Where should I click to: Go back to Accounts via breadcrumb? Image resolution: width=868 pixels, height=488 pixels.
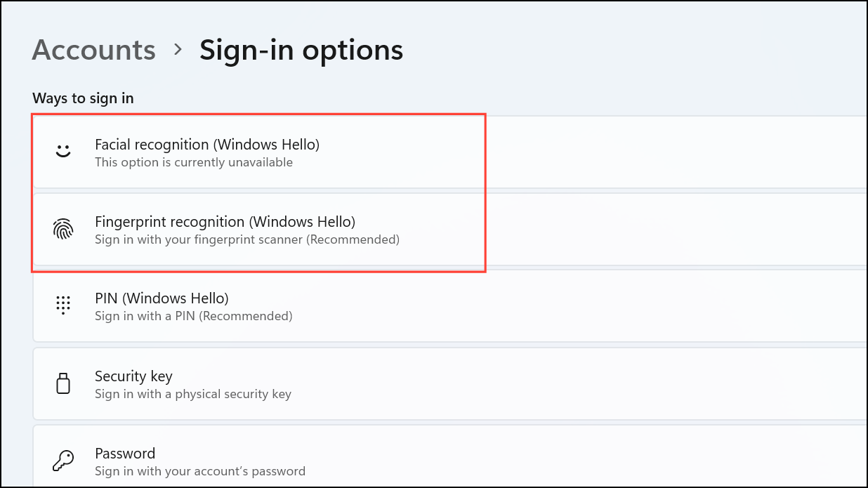click(x=94, y=50)
